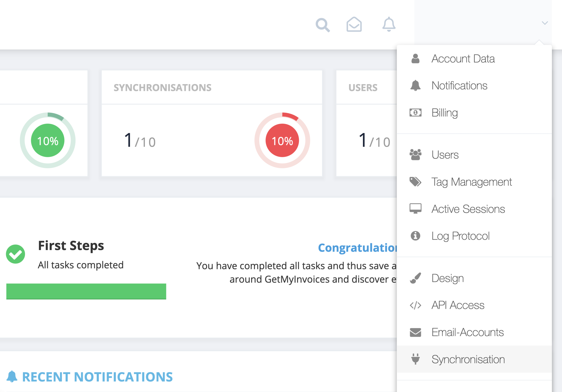The width and height of the screenshot is (562, 392).
Task: Click the 1/10 count in Users card
Action: pos(375,140)
